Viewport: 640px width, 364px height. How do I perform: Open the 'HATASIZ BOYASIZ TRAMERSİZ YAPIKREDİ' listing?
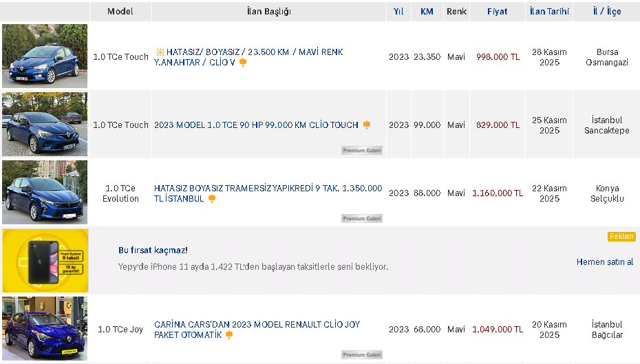268,189
